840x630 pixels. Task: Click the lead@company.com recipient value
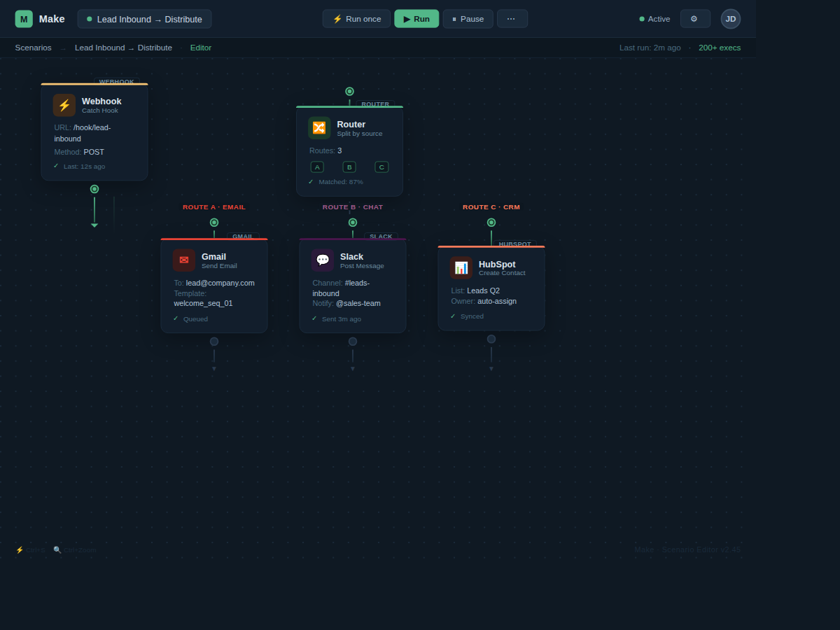pos(220,283)
